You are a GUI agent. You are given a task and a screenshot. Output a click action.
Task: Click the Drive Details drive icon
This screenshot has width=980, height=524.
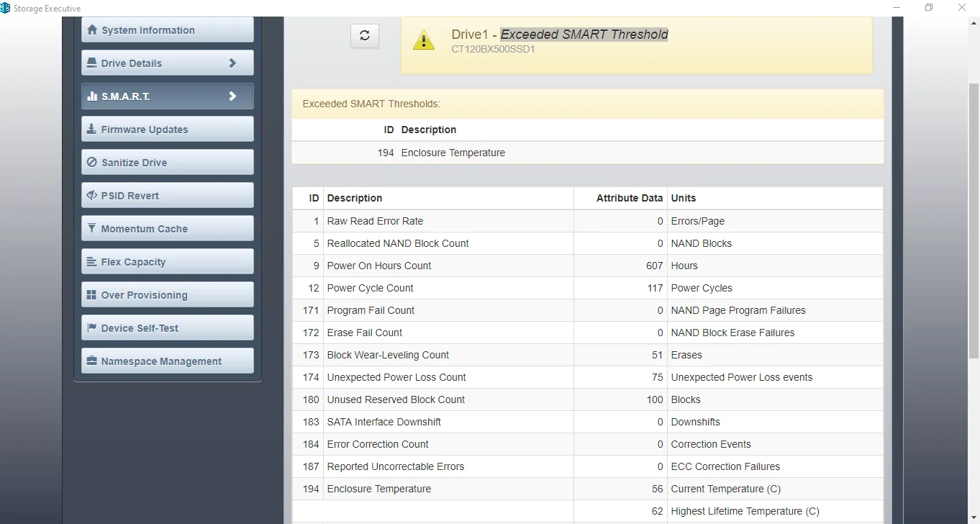pos(92,63)
